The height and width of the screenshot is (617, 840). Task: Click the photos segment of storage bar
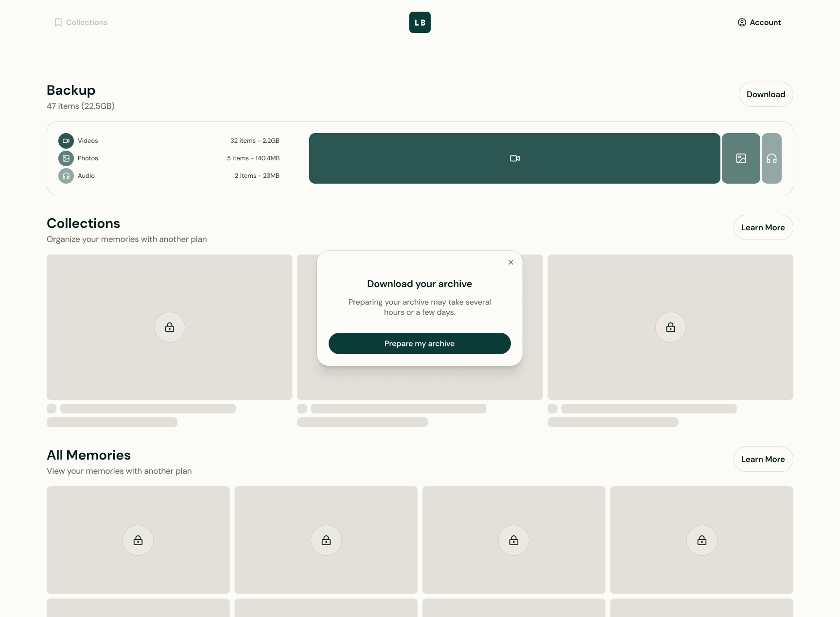(741, 158)
